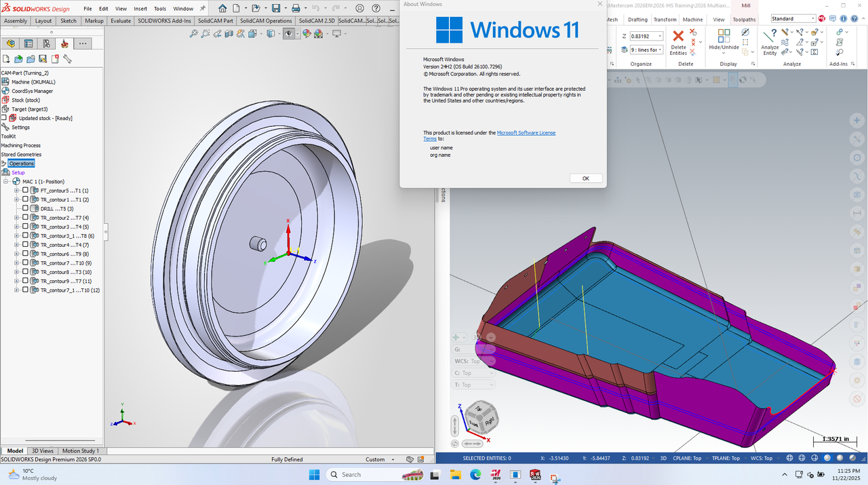
Task: Expand the TR_contour8 tree node
Action: tap(17, 272)
